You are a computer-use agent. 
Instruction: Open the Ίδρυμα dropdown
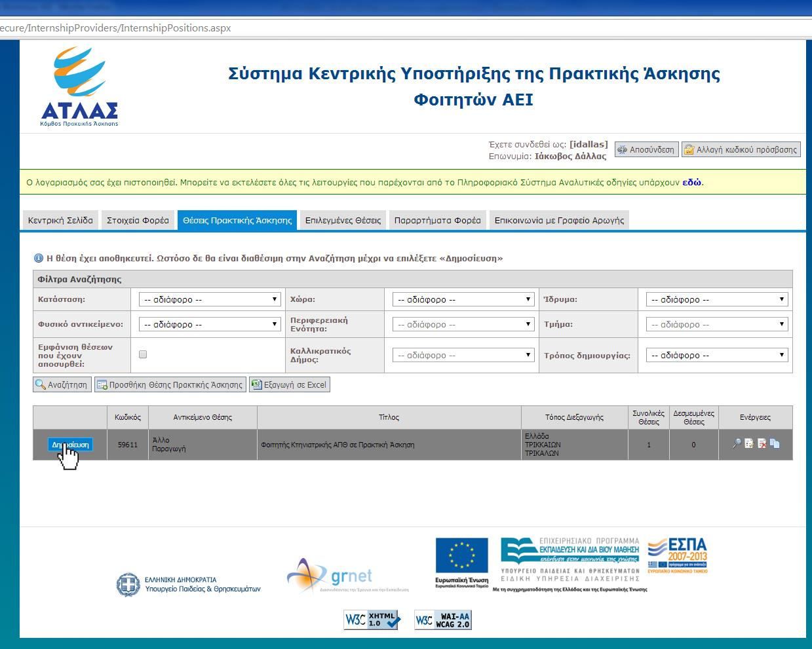(x=717, y=299)
